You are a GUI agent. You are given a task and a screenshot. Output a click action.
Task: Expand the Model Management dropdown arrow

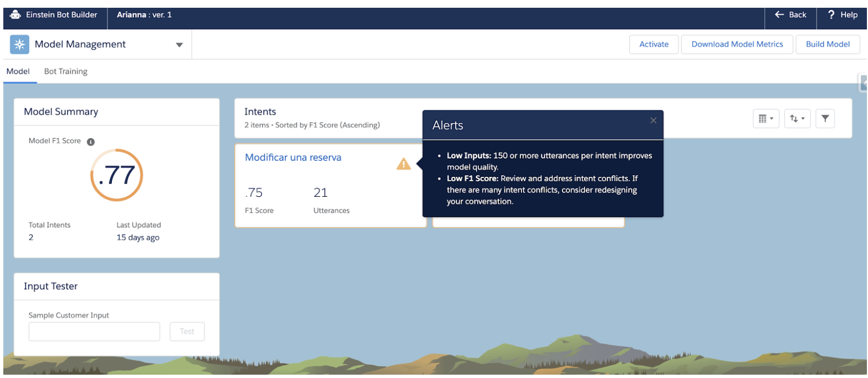(179, 45)
